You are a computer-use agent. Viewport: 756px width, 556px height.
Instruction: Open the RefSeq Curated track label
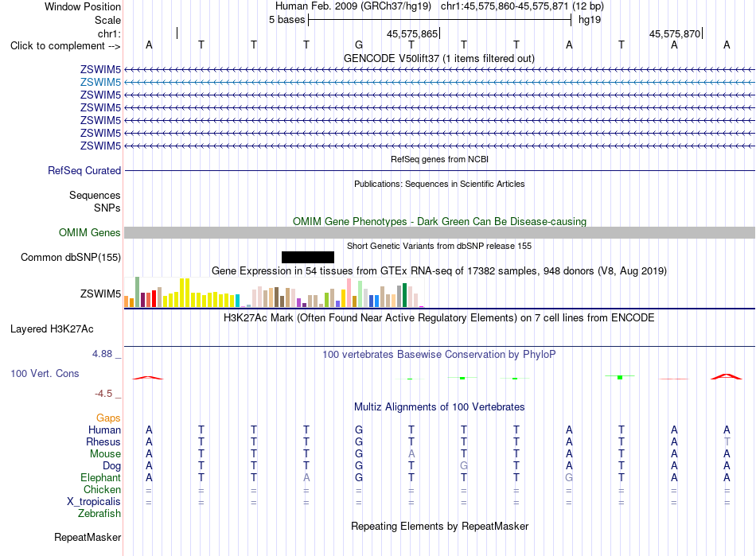tap(84, 170)
